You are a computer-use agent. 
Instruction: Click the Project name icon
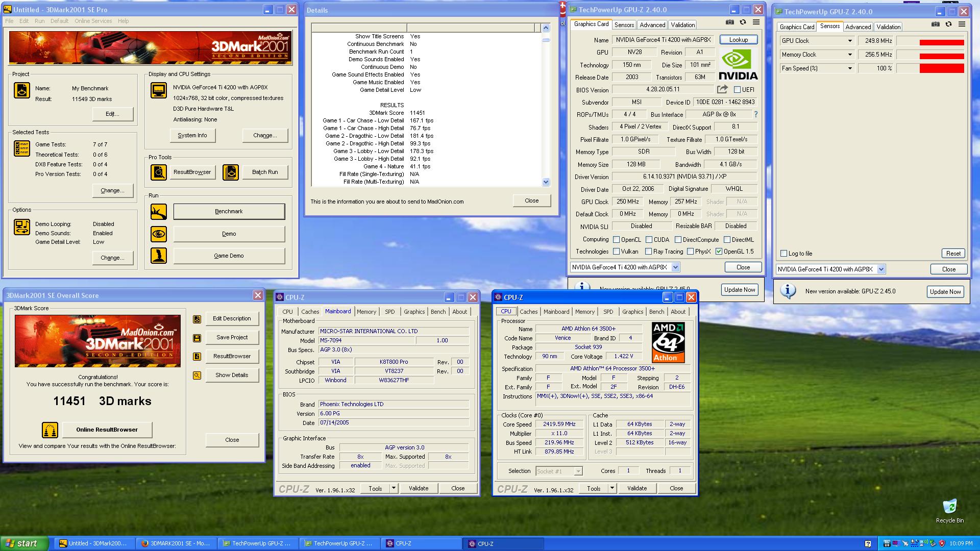pyautogui.click(x=22, y=90)
